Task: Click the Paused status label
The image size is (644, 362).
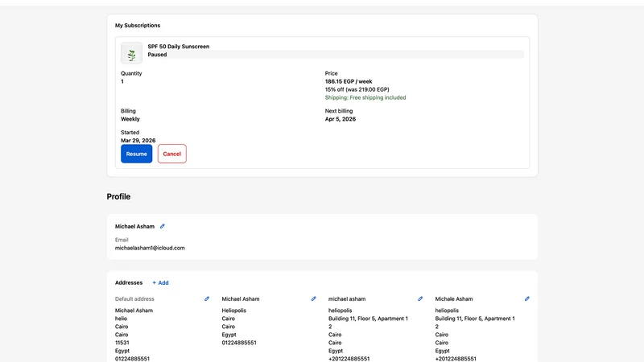Action: (x=157, y=55)
